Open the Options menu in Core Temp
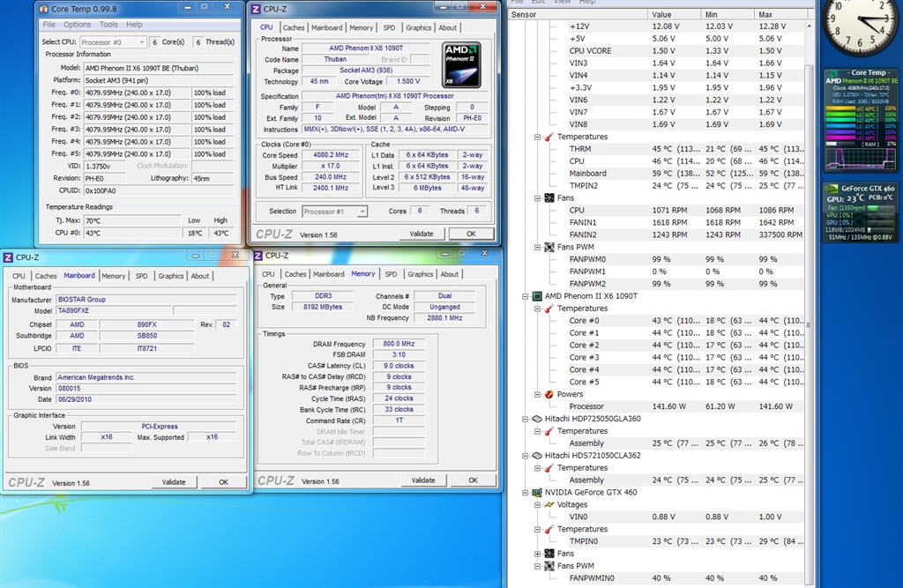Image resolution: width=903 pixels, height=588 pixels. tap(77, 25)
